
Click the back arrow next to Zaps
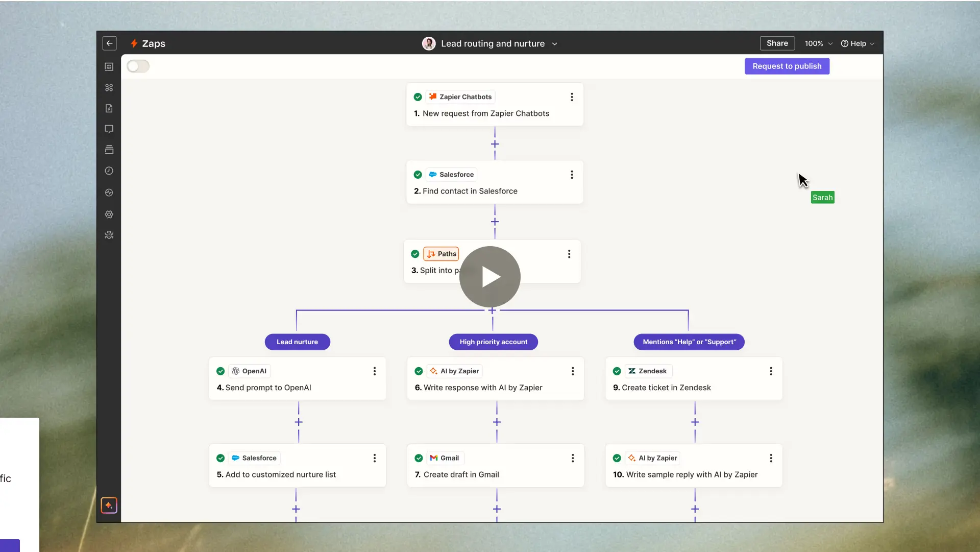pos(109,43)
